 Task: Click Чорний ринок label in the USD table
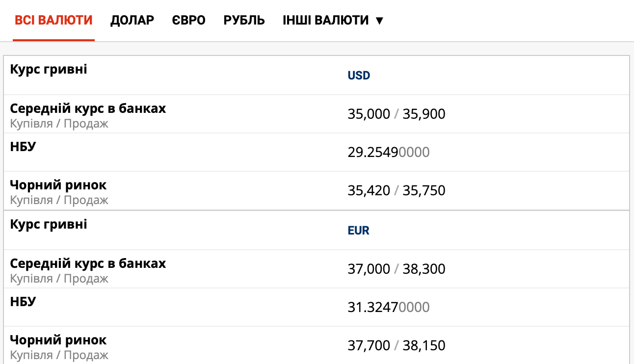click(58, 185)
